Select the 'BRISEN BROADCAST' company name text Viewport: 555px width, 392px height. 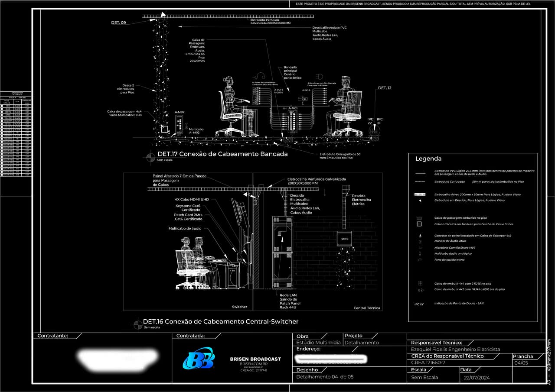tap(255, 359)
